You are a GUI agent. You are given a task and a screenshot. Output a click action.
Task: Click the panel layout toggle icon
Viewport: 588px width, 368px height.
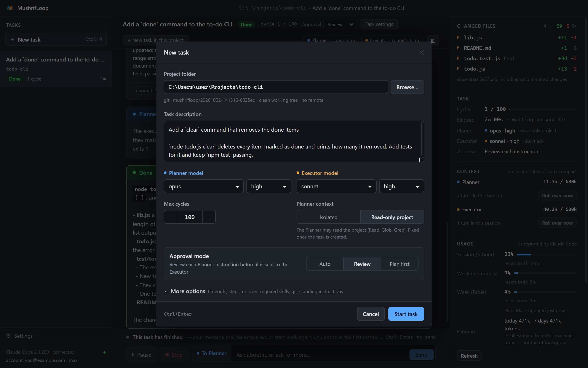pyautogui.click(x=433, y=41)
